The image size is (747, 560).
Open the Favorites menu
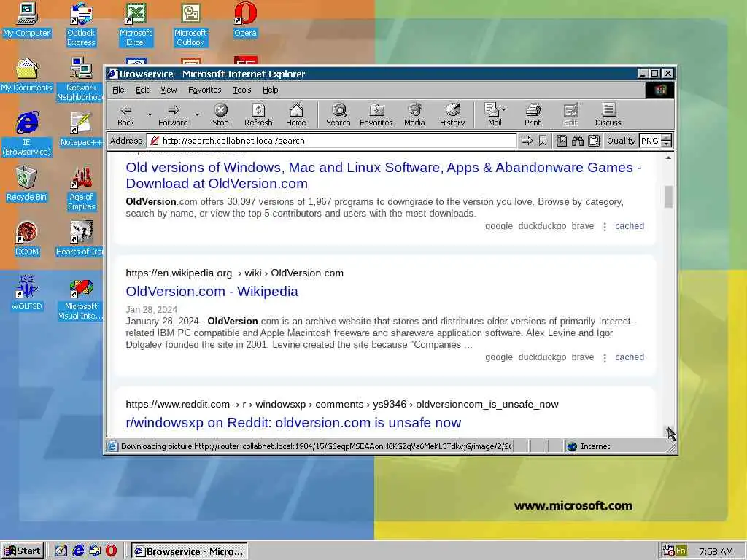point(204,90)
